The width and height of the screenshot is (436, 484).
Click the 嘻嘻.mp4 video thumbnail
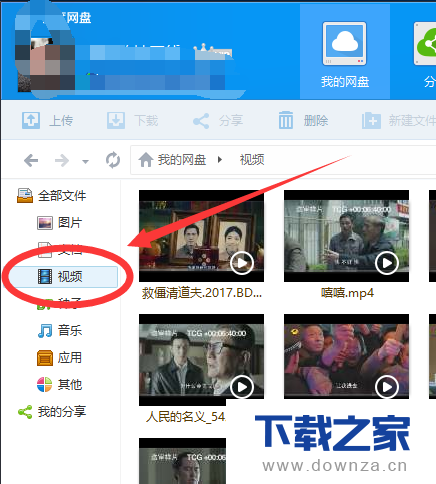click(346, 236)
